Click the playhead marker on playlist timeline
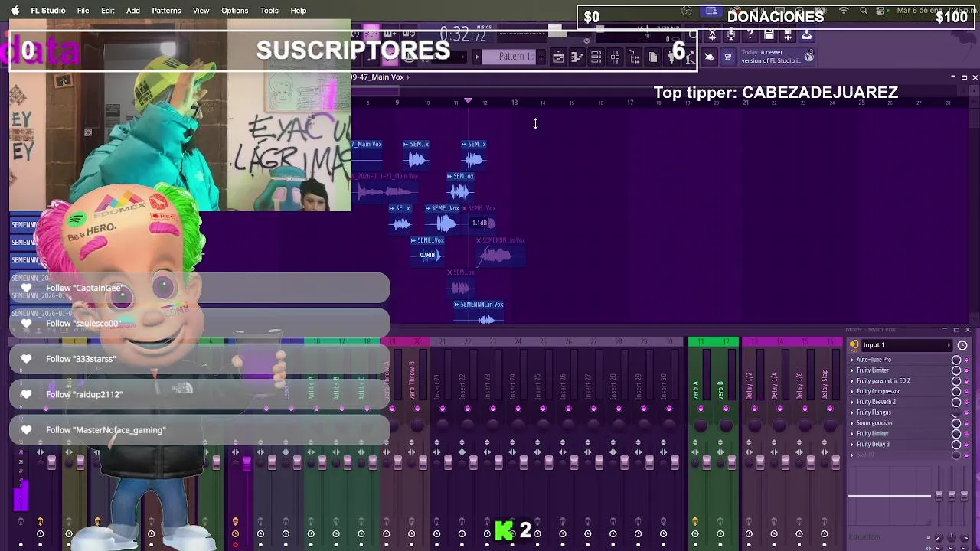Viewport: 980px width, 551px height. (468, 101)
